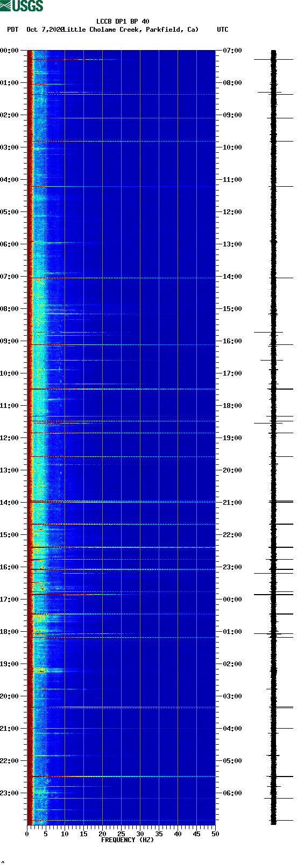The width and height of the screenshot is (297, 868).
Task: Click the seismogram waveform trace beside the spectrogram
Action: [273, 437]
